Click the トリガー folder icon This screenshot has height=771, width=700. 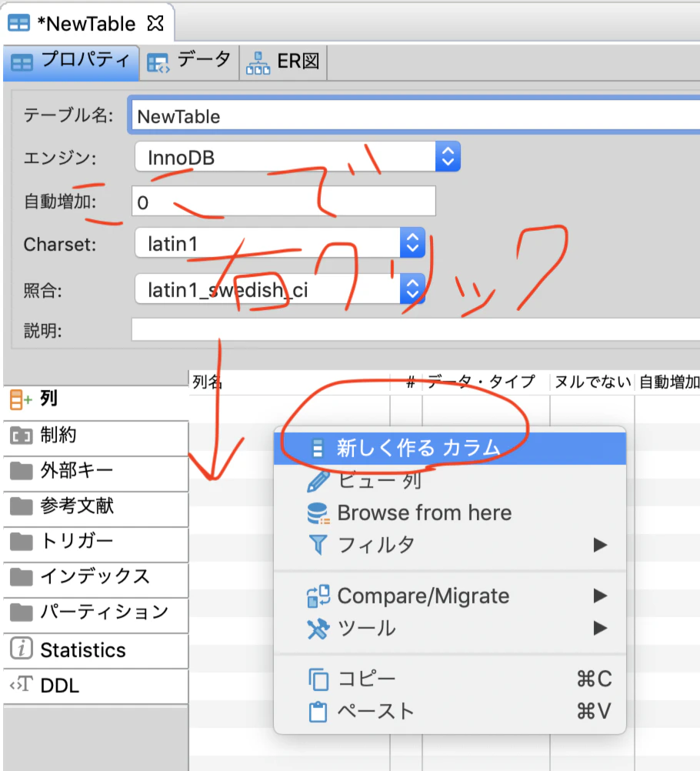tap(21, 542)
